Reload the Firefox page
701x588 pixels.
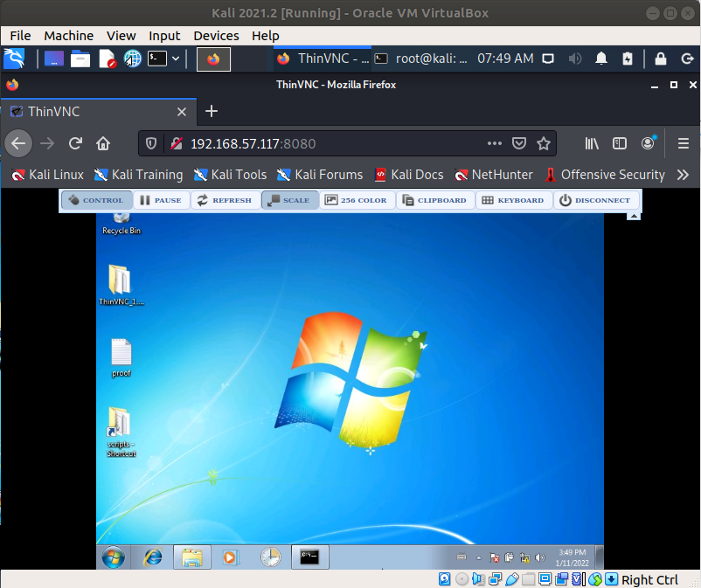click(x=75, y=143)
